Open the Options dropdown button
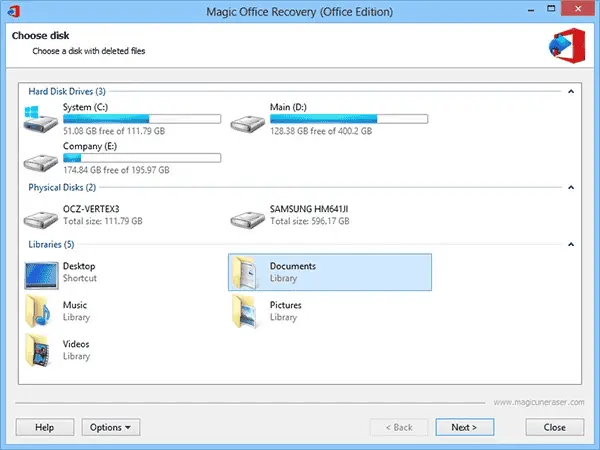Image resolution: width=600 pixels, height=450 pixels. click(x=111, y=427)
